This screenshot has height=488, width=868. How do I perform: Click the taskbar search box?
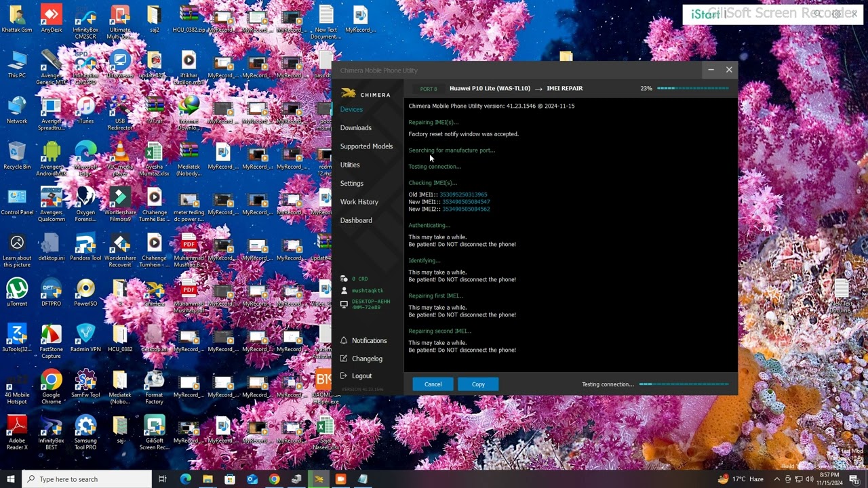87,479
